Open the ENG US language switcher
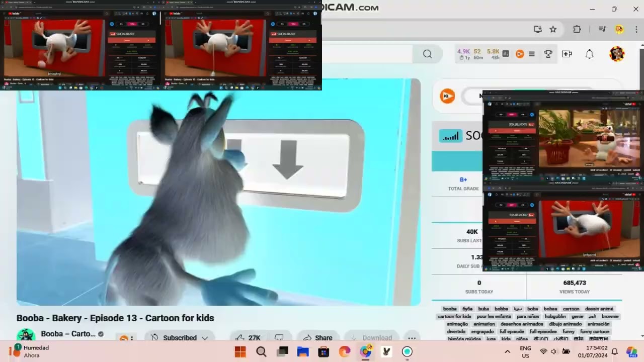Image resolution: width=644 pixels, height=362 pixels. pyautogui.click(x=525, y=351)
